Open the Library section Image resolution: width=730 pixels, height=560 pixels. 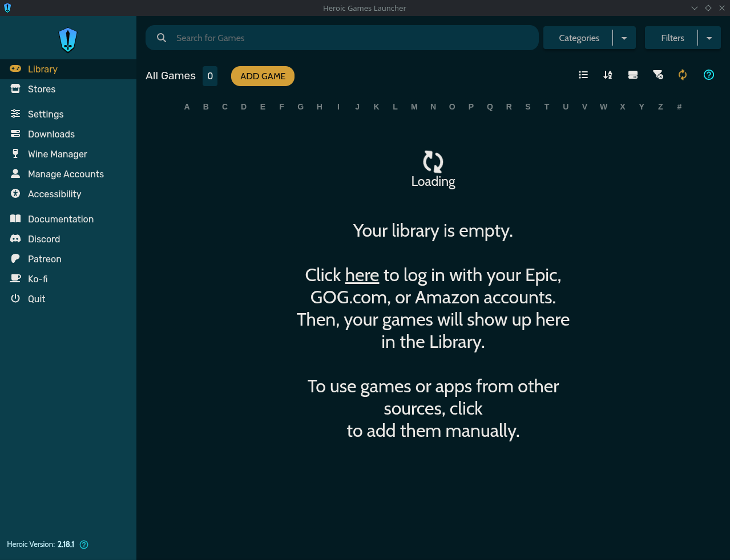(x=68, y=69)
